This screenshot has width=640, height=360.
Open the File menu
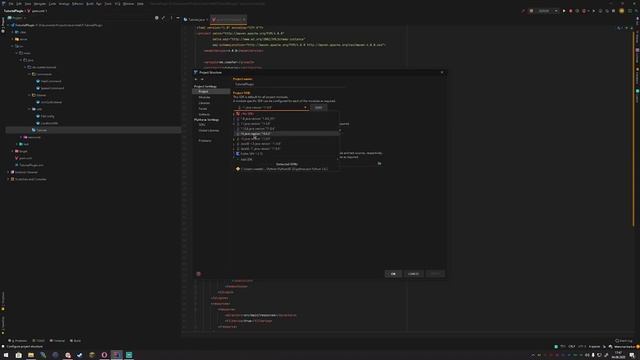pyautogui.click(x=11, y=4)
